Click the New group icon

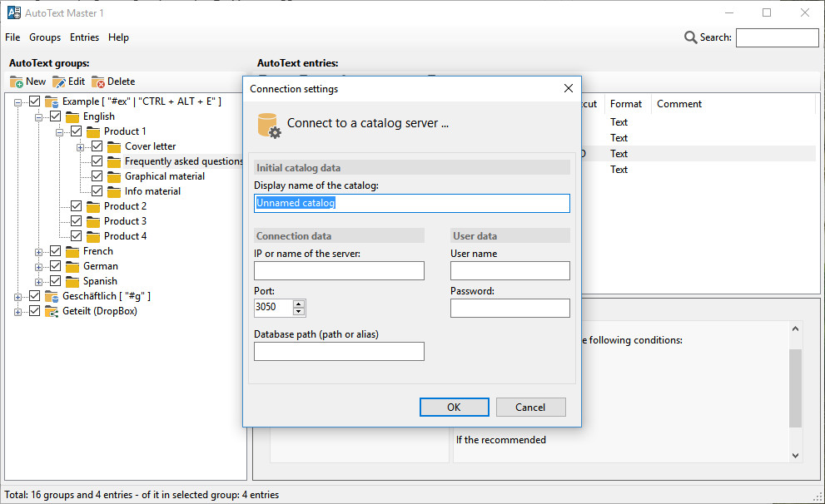[17, 82]
